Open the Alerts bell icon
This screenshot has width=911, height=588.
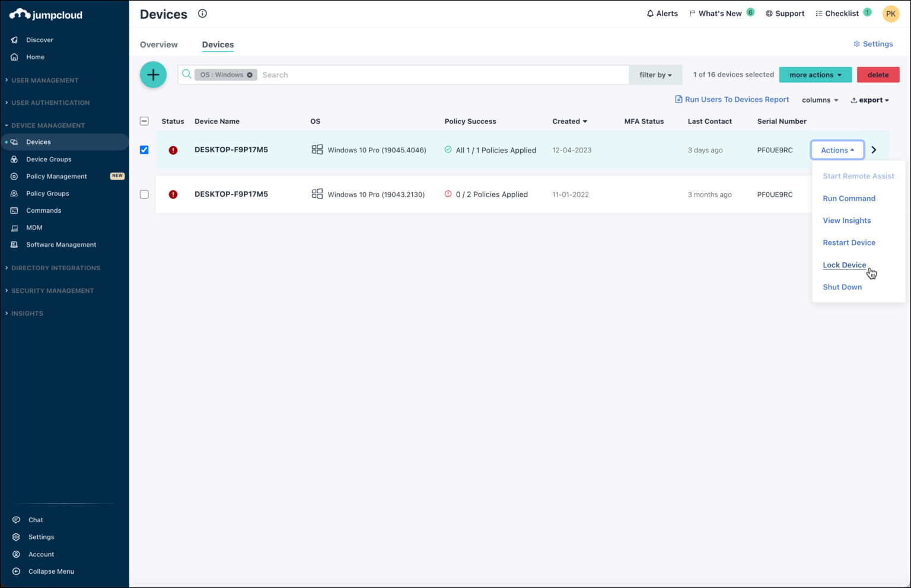pos(650,14)
